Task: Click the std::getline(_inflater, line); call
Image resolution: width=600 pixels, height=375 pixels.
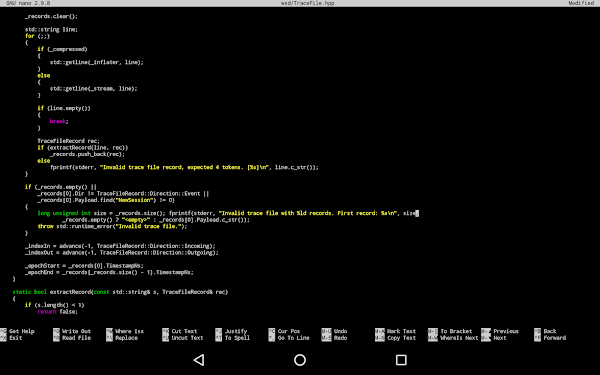Action: tap(97, 62)
